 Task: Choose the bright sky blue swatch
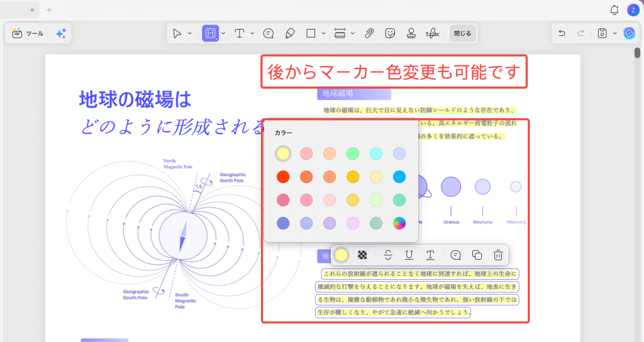point(399,177)
